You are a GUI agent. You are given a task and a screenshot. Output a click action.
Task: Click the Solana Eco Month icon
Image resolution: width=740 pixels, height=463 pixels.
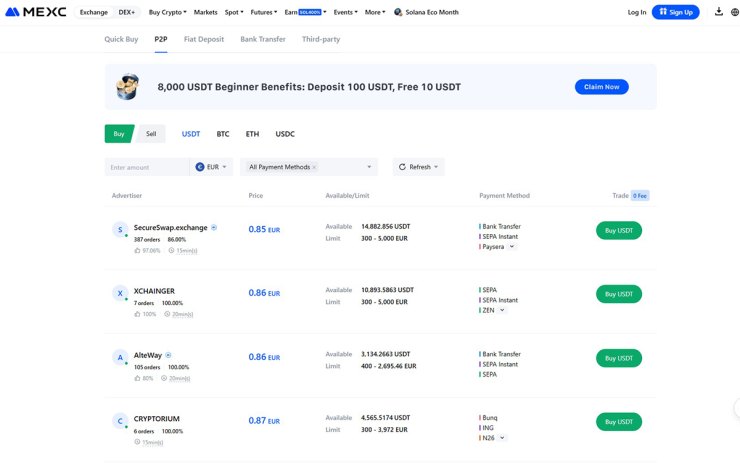tap(398, 12)
